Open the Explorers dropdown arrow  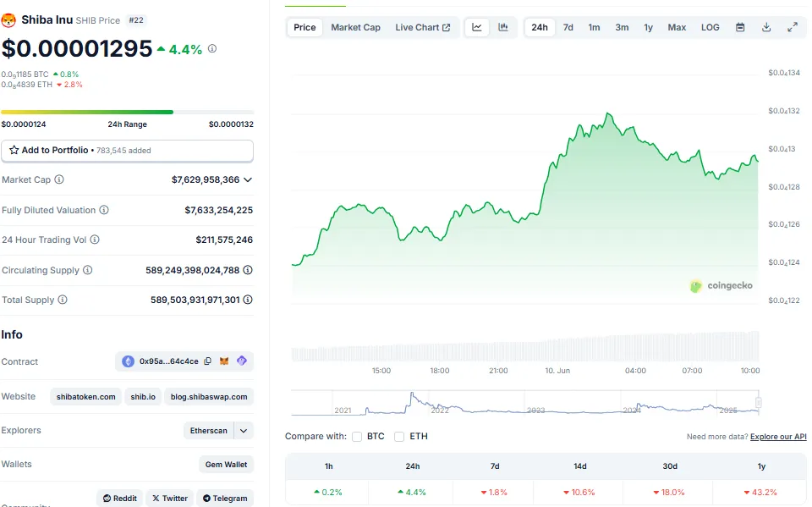click(x=244, y=431)
